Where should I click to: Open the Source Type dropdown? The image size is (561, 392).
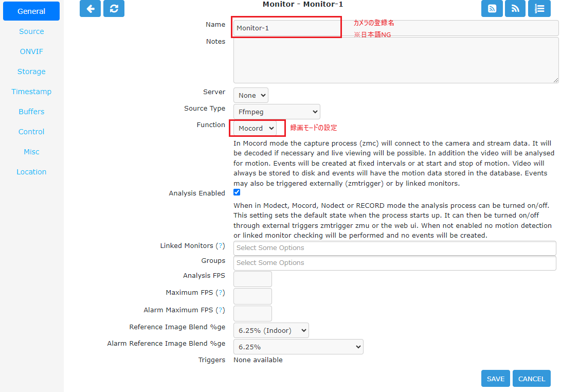coord(277,112)
